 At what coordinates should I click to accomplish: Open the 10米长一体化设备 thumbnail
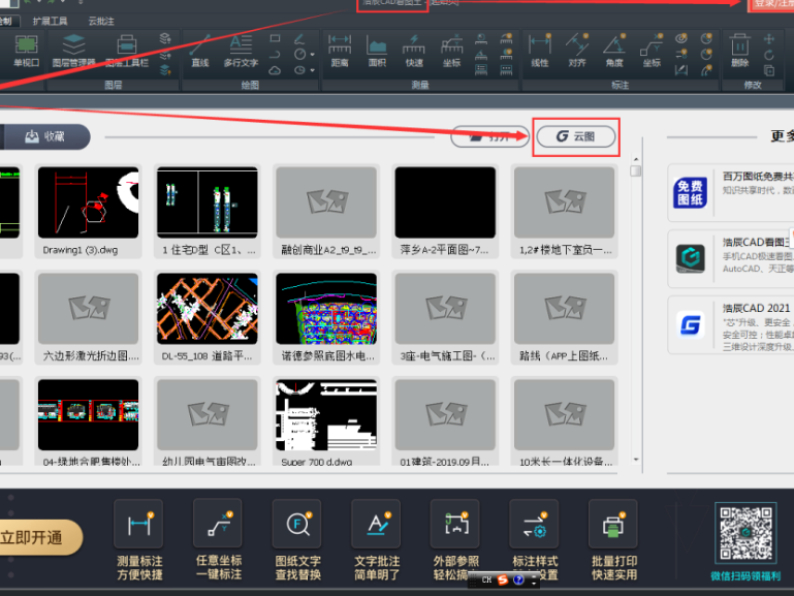pyautogui.click(x=564, y=415)
